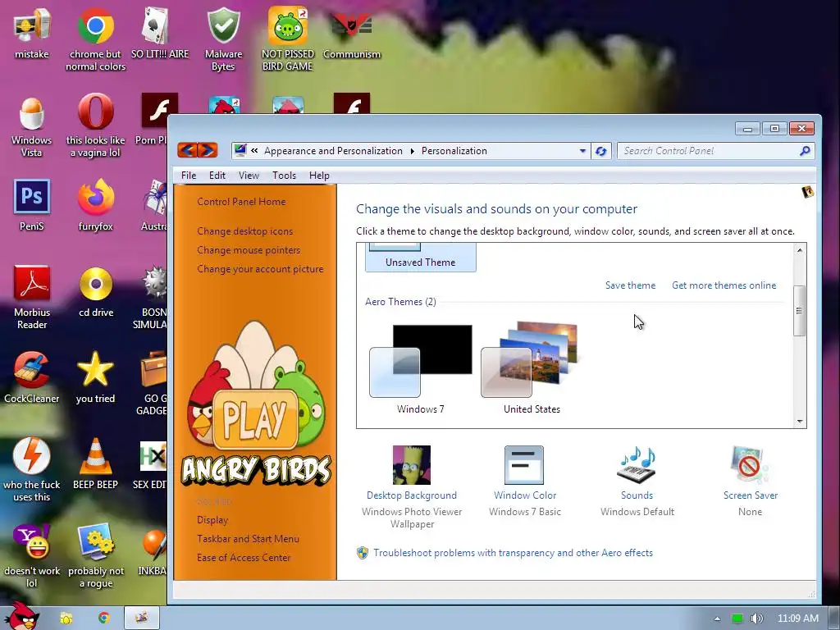Open Ease of Access Center link

[x=243, y=558]
